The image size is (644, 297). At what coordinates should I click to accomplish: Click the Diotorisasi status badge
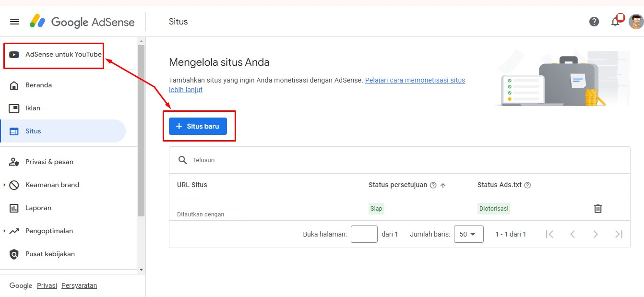(494, 209)
